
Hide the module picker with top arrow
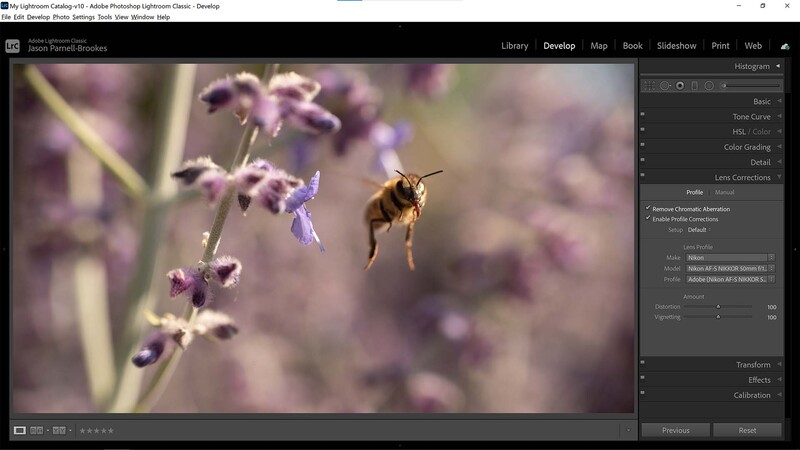(x=399, y=26)
